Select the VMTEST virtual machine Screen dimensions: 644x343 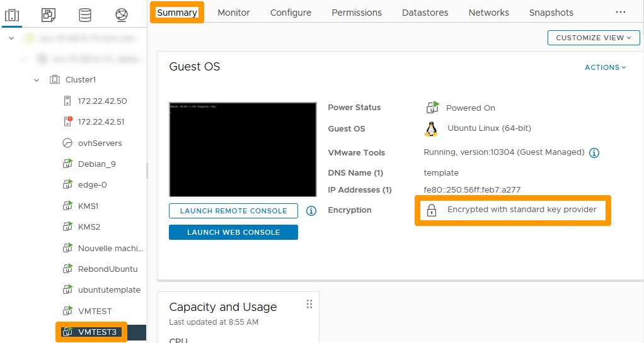click(x=95, y=312)
